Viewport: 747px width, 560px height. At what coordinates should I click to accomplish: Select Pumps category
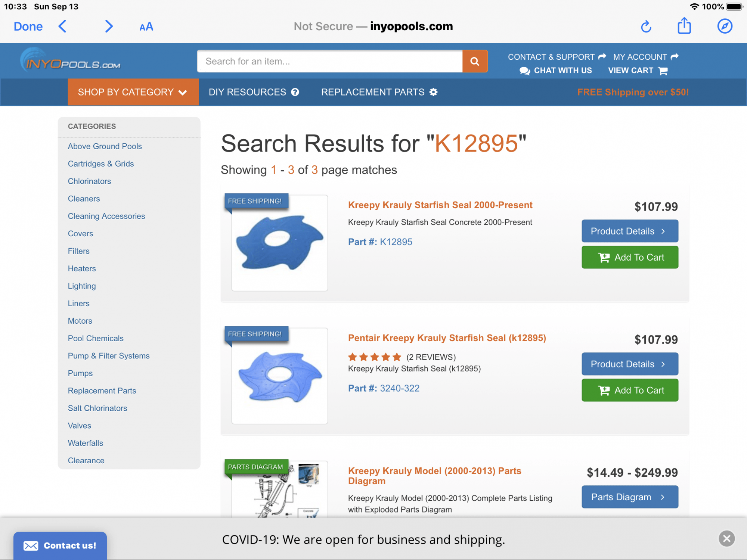tap(80, 374)
